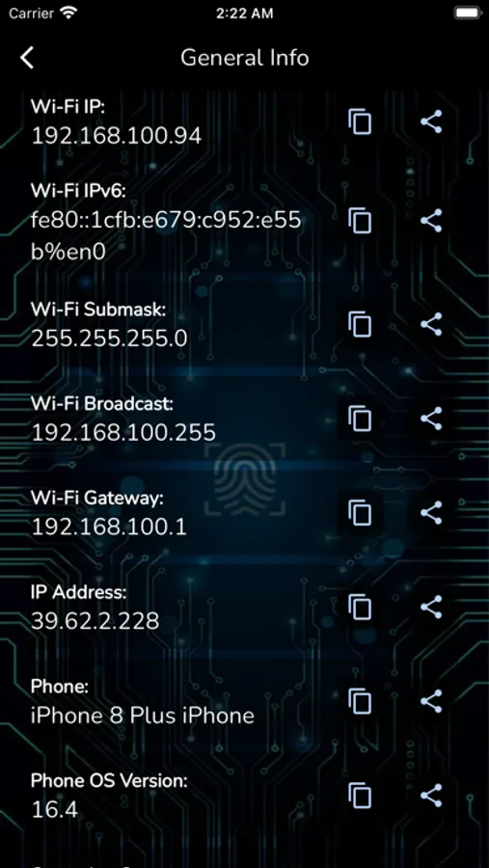
Task: Tap the 192.168.100.94 Wi-Fi IP text
Action: point(117,136)
